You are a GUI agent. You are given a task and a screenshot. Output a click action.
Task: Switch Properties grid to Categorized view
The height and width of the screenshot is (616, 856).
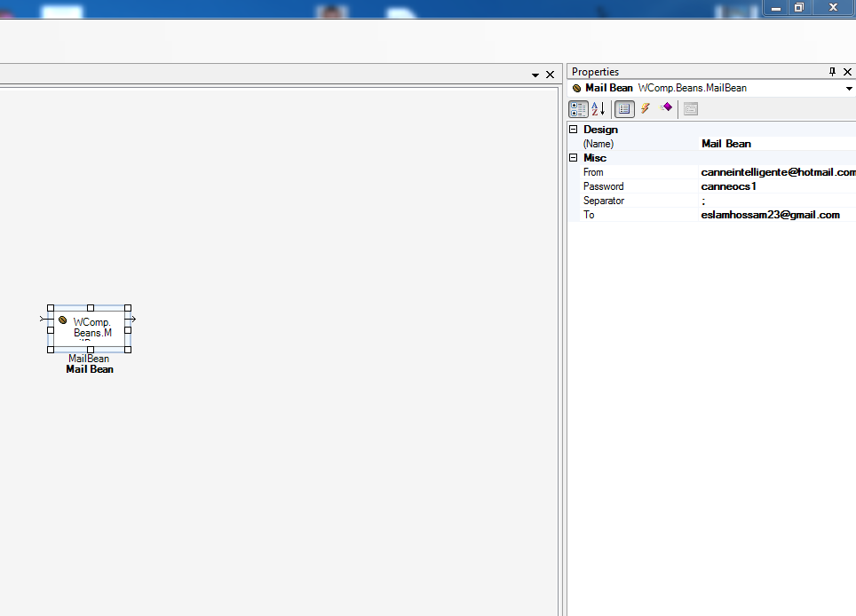pos(577,108)
